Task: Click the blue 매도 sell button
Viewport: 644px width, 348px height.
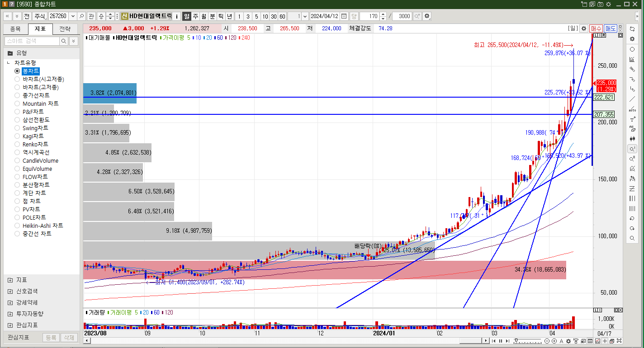Action: point(611,28)
